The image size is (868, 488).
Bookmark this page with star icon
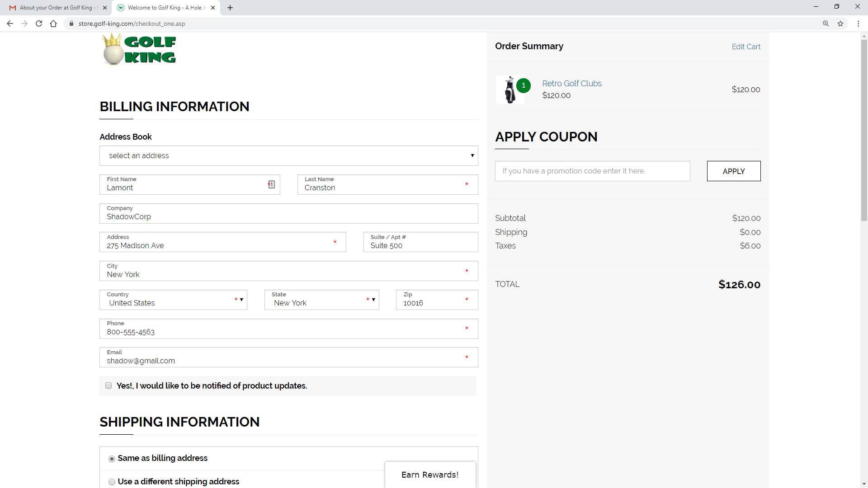pos(840,23)
